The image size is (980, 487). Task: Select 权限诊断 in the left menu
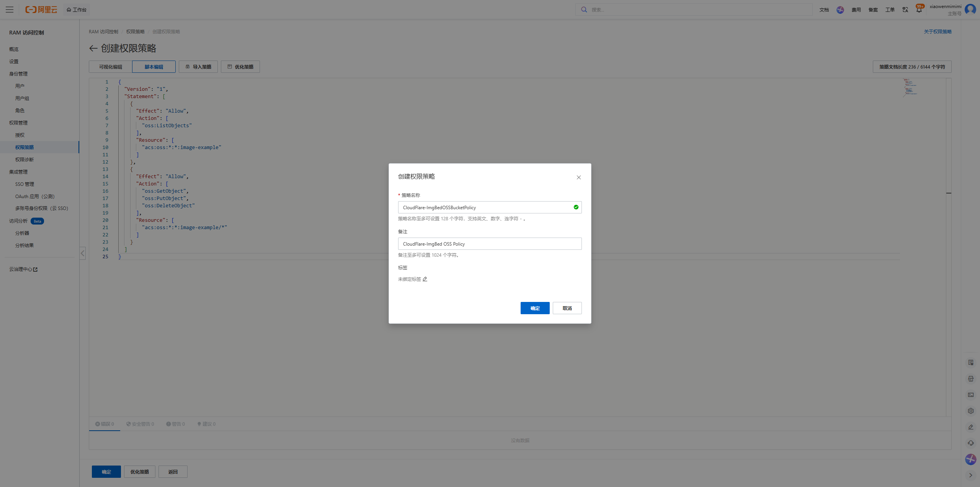click(x=24, y=159)
